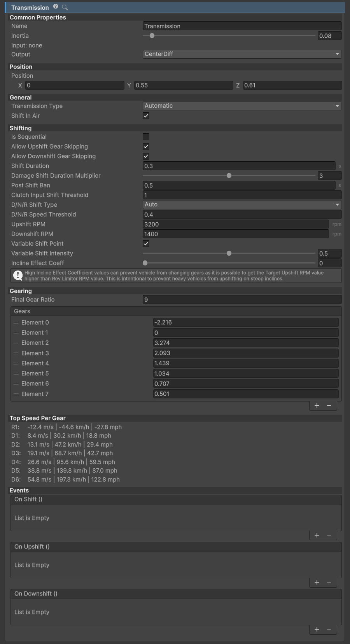Click the Incline Effect Coeff slider handle
This screenshot has height=644, width=350.
point(145,263)
